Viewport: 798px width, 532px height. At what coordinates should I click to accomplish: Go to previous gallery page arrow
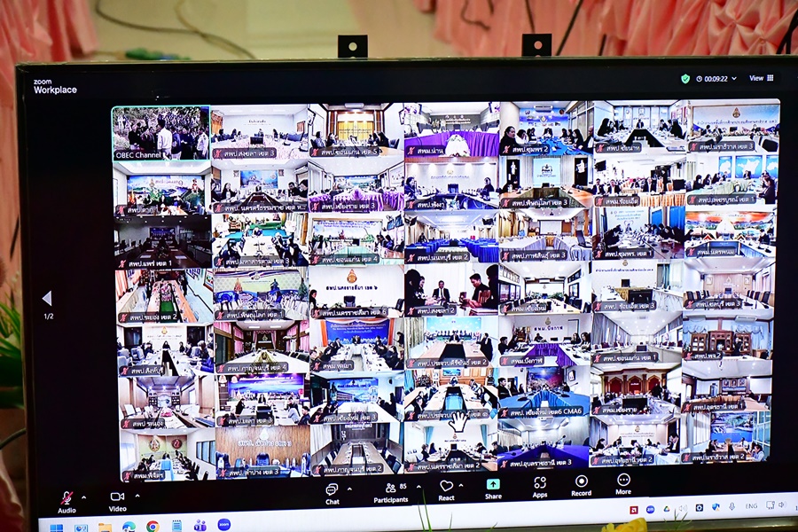click(47, 299)
